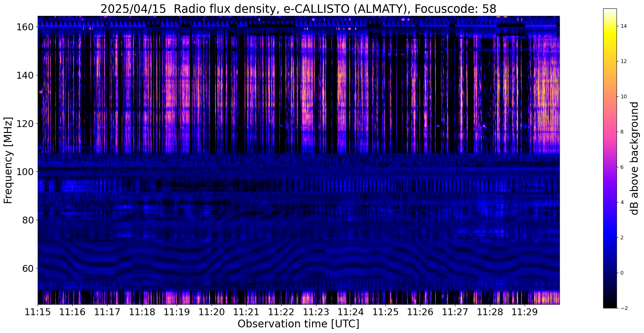Click the 11:24 time tick label
The width and height of the screenshot is (644, 333).
(x=351, y=312)
